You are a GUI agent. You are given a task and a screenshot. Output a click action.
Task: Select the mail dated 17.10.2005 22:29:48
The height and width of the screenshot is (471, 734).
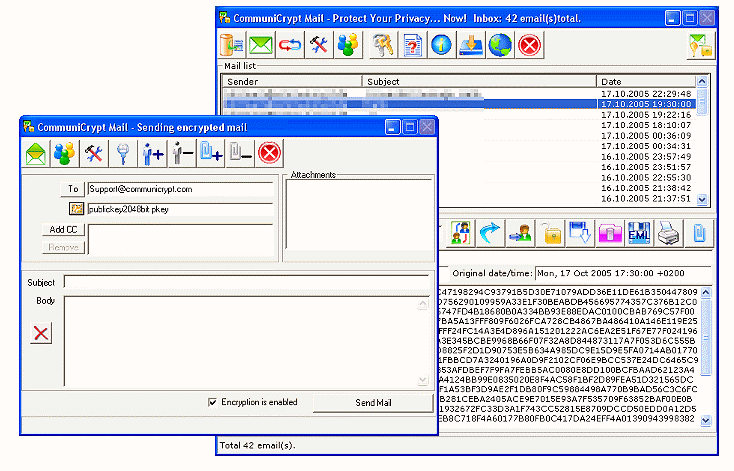pos(459,94)
